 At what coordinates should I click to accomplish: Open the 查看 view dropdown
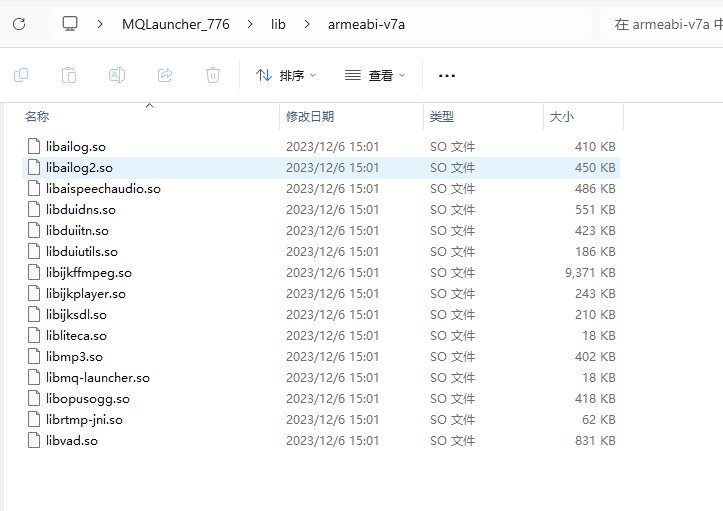[x=375, y=75]
